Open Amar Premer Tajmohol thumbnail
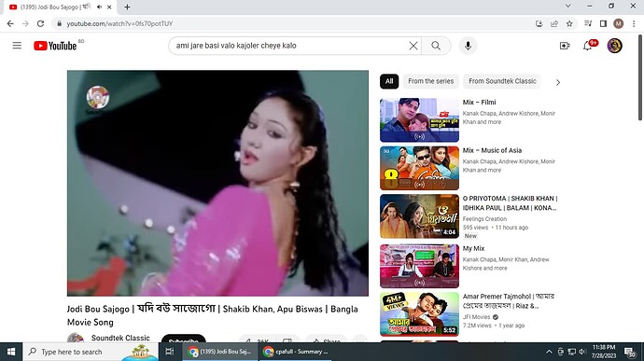Viewport: 644px width, 361px height. coord(419,314)
